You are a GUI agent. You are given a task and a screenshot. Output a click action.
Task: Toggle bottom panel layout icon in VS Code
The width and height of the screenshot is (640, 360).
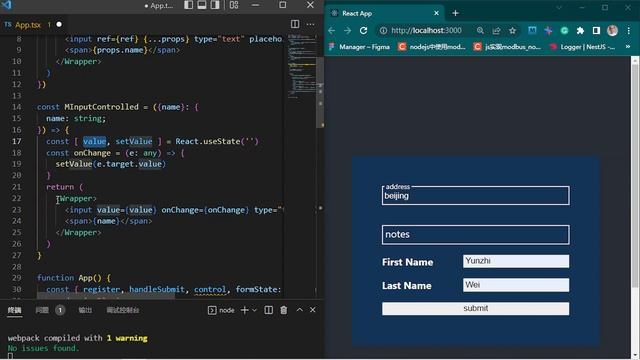(202, 5)
